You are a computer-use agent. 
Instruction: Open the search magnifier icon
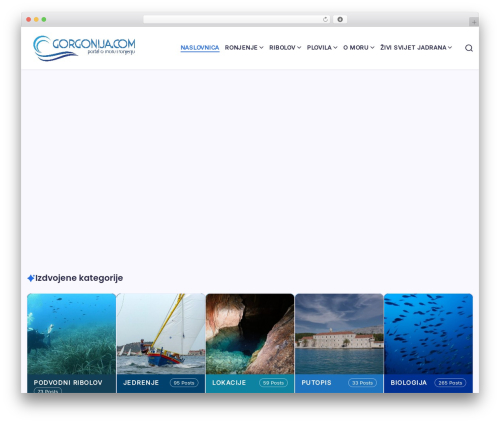point(469,48)
